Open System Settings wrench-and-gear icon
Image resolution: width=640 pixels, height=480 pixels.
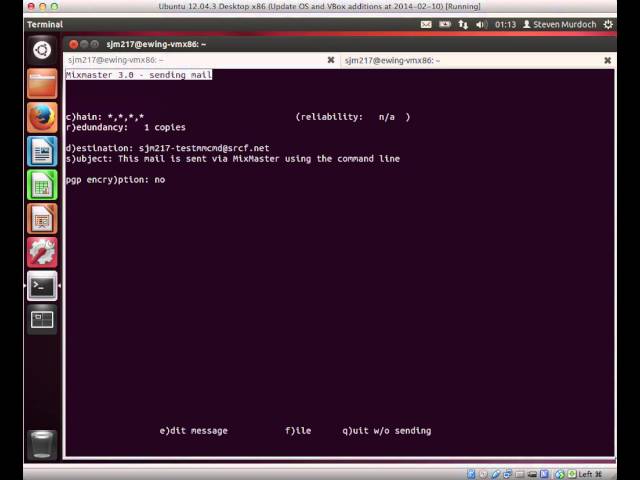pos(42,252)
